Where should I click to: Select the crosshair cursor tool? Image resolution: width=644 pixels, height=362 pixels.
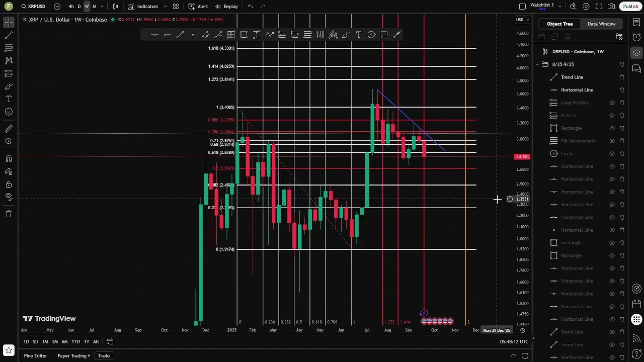(x=9, y=23)
